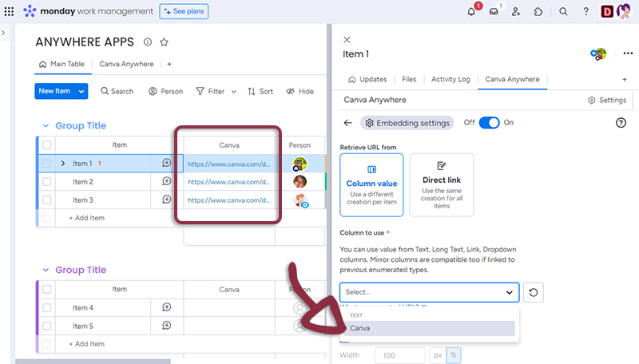Switch to the Activity Log tab

[x=451, y=79]
